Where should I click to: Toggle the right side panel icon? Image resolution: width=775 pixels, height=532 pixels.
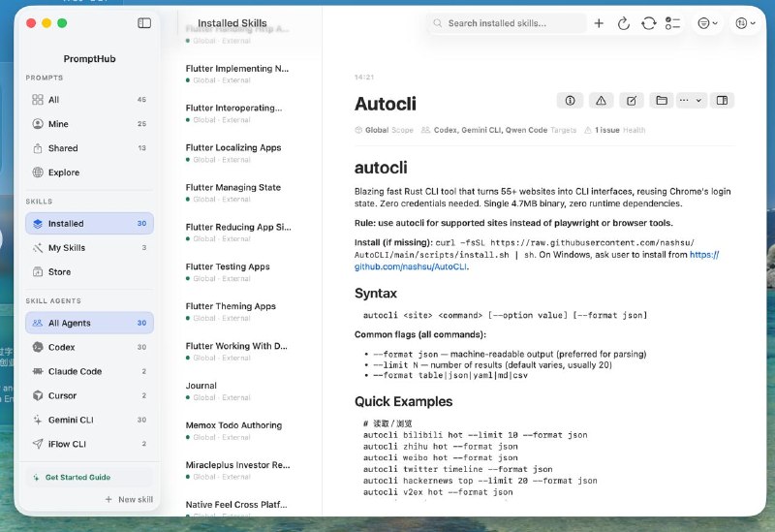[722, 101]
